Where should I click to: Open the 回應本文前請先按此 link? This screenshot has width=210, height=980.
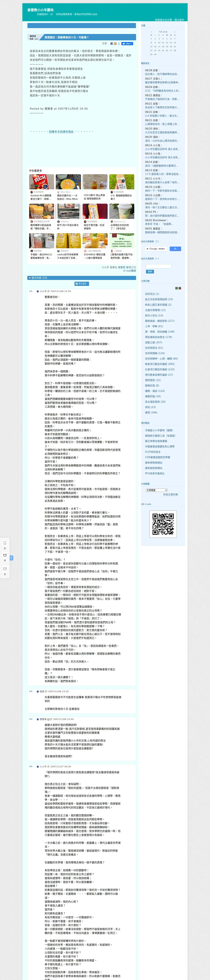[x=61, y=132]
